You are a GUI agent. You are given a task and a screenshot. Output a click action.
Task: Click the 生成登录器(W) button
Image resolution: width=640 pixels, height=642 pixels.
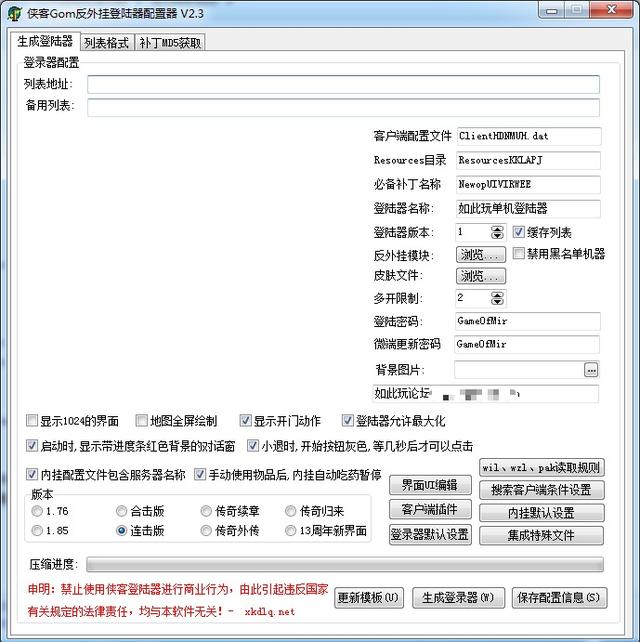pos(458,598)
